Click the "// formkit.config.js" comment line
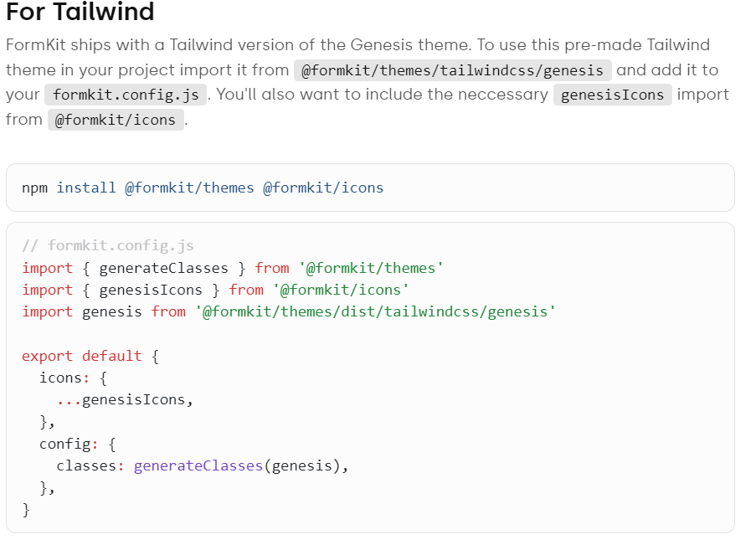The height and width of the screenshot is (545, 756). [108, 245]
